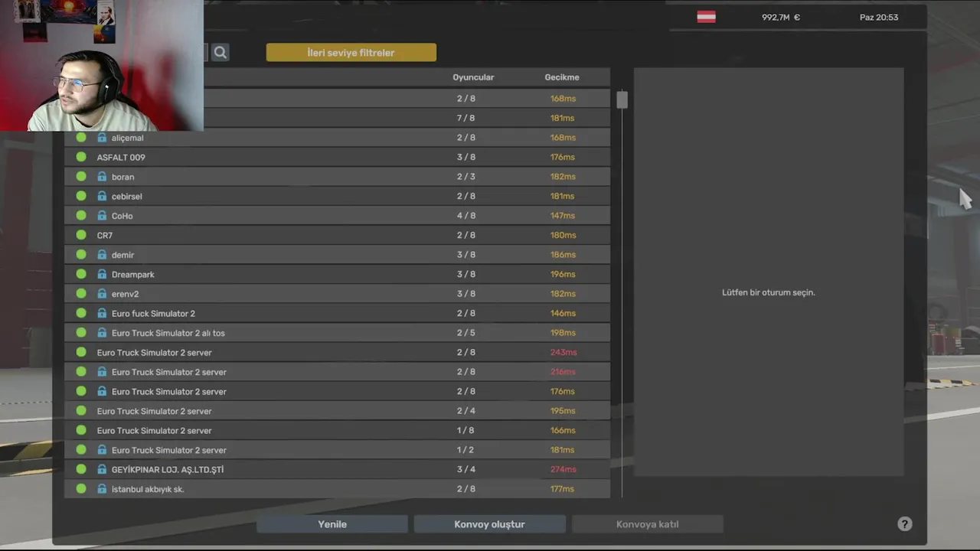Click lock icon of the 1 / 2 server row
The height and width of the screenshot is (551, 980).
102,450
